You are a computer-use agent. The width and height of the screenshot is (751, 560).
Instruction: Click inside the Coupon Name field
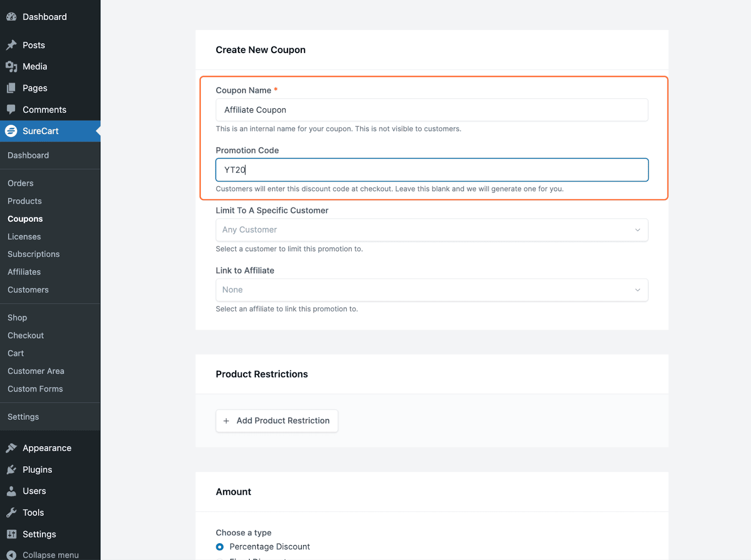click(x=431, y=110)
